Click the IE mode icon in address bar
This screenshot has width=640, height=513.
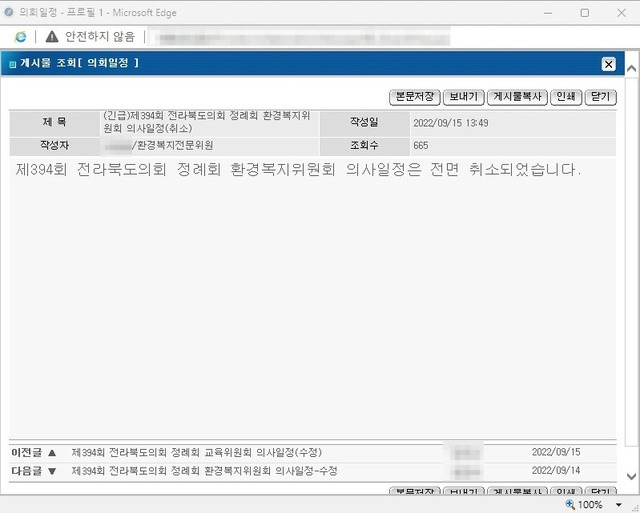20,36
